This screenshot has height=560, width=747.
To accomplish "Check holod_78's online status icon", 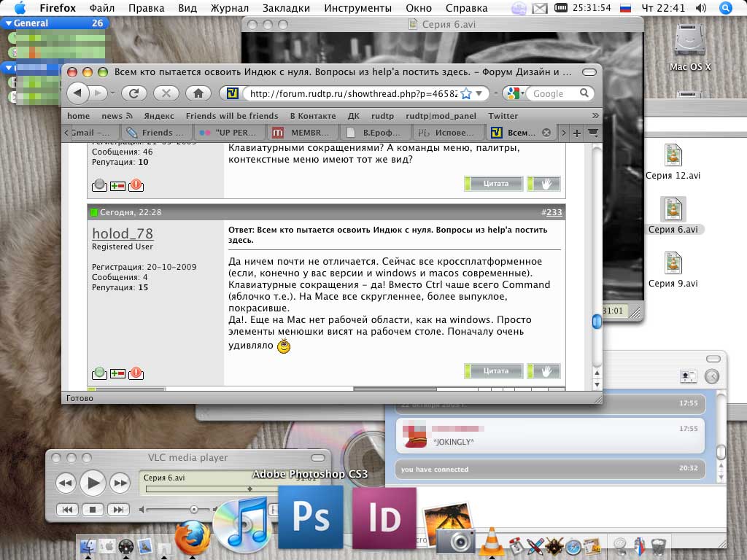I will pos(99,373).
